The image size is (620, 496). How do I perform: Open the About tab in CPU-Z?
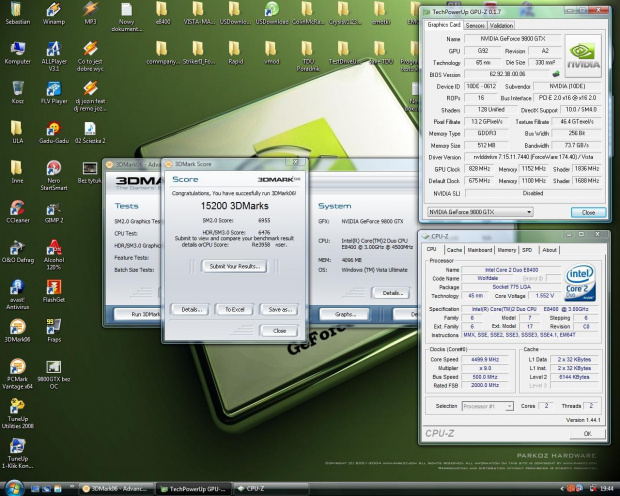tap(549, 250)
